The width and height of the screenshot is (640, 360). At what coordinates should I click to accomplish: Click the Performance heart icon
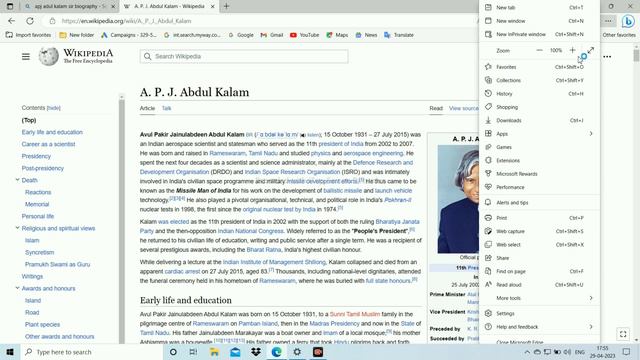[488, 187]
